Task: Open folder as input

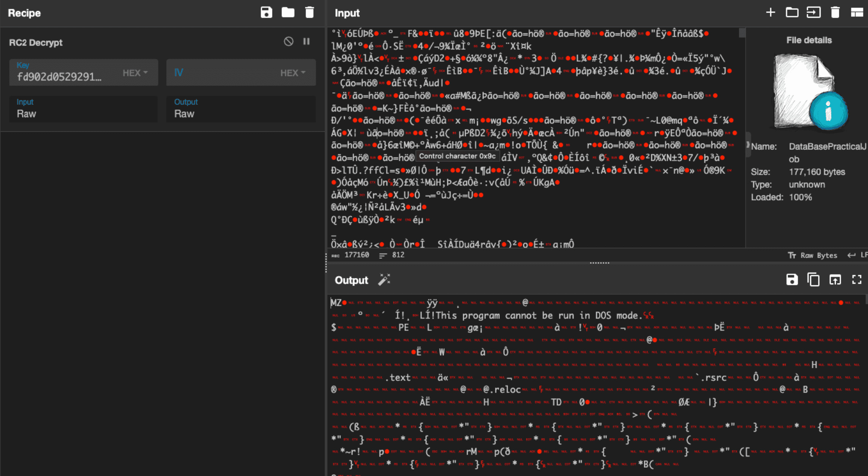Action: click(792, 12)
